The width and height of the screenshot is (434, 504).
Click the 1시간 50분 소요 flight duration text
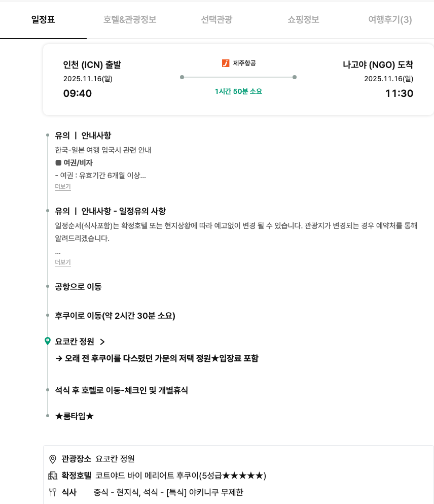[238, 91]
